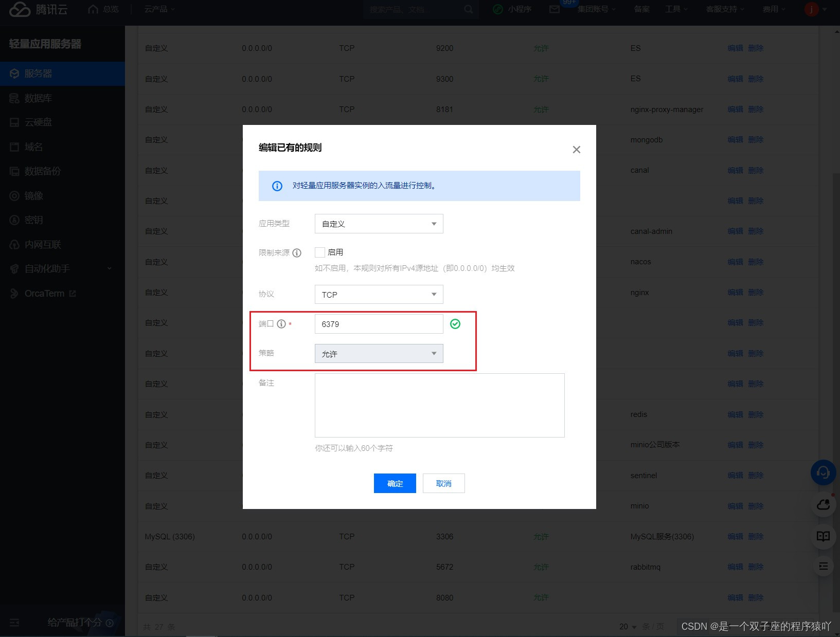Click the 服务器 sidebar icon

click(14, 74)
